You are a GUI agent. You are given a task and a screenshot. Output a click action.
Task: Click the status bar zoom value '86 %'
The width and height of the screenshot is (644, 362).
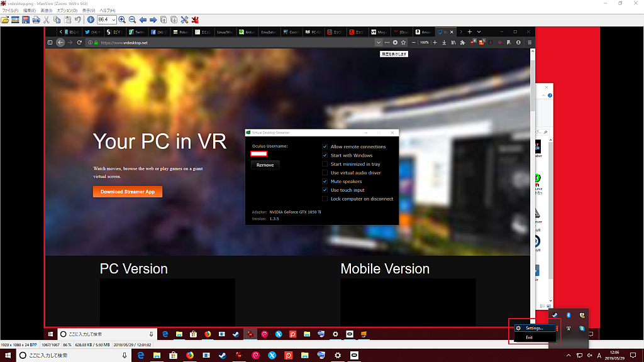[67, 345]
